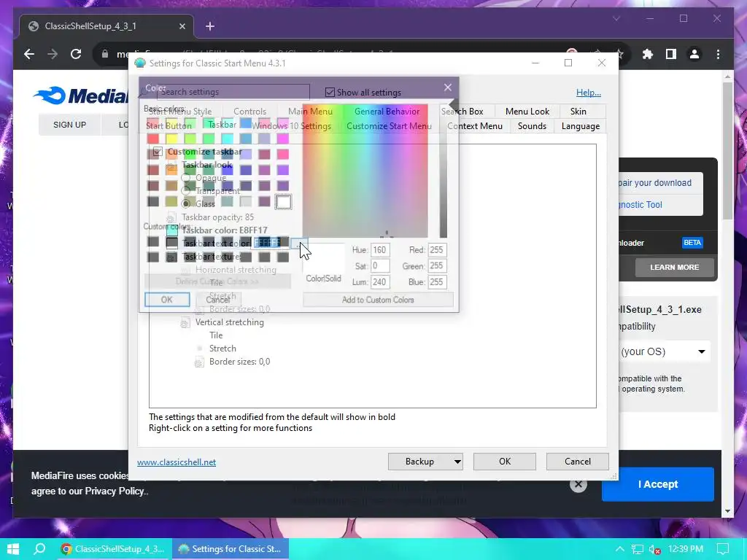Switch to the Menu Look tab
Screen dimensions: 747x560
527,112
